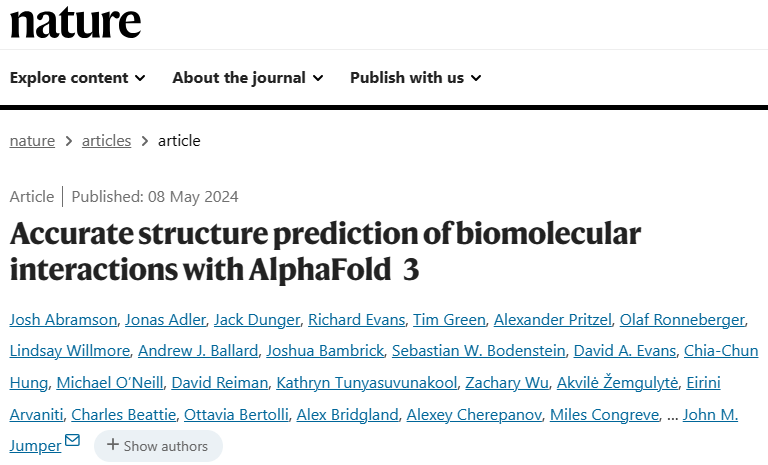Viewport: 768px width, 465px height.
Task: Click author Lindsay Willmore
Action: tap(68, 350)
